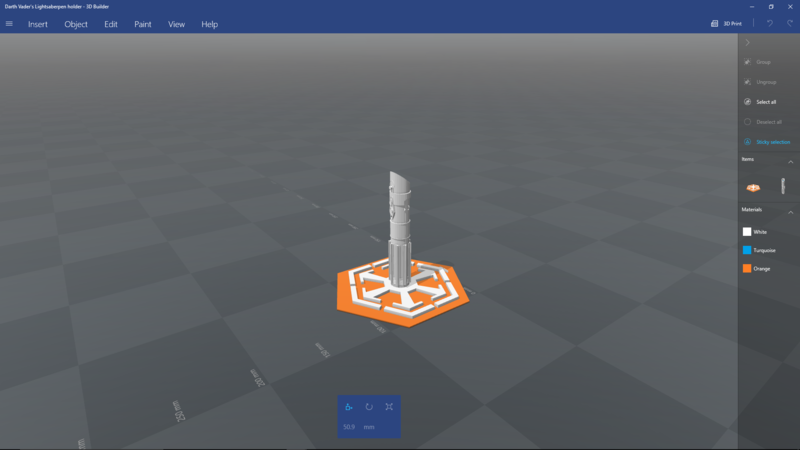Click the Undo arrow icon
Image resolution: width=800 pixels, height=450 pixels.
pyautogui.click(x=769, y=24)
